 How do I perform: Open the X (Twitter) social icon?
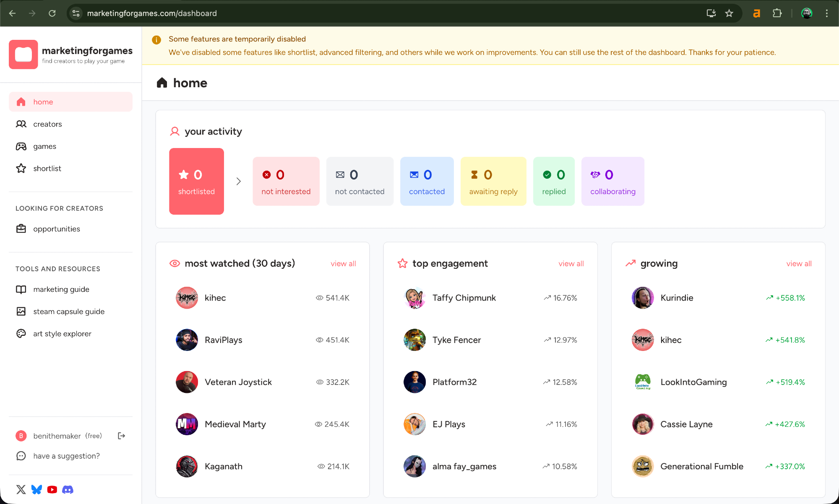coord(21,489)
